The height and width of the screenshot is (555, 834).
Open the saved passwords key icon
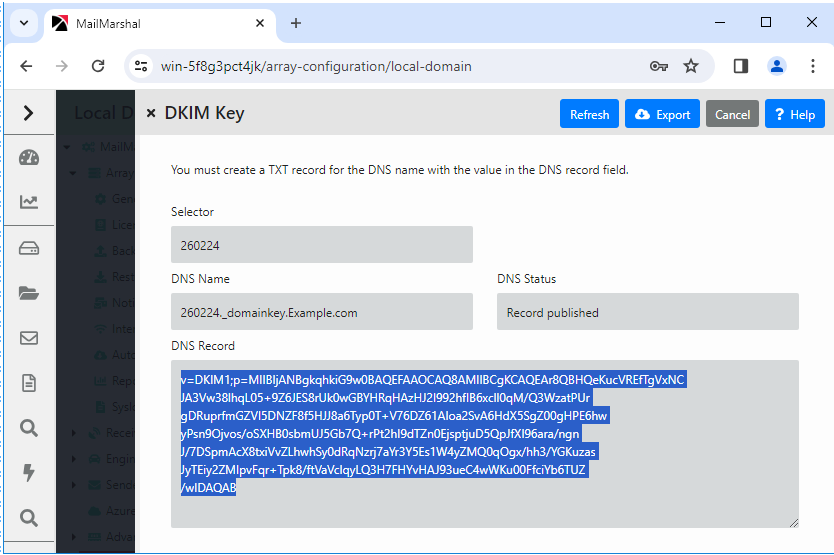[x=658, y=66]
